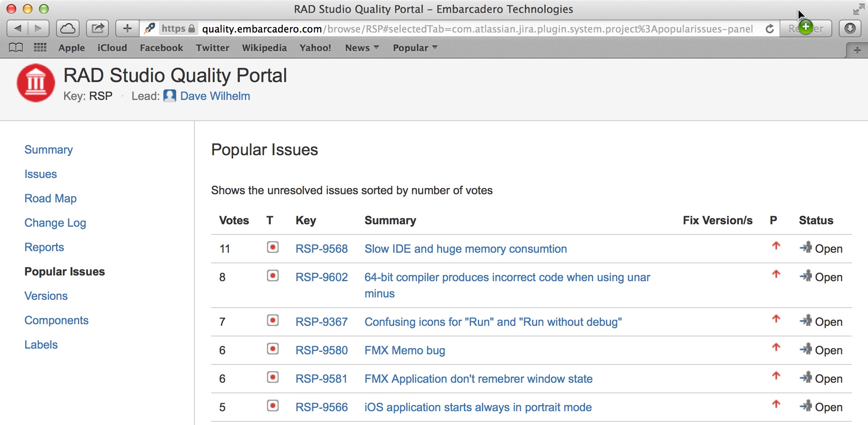Open the Downloads arrow button
This screenshot has width=868, height=425.
click(850, 28)
